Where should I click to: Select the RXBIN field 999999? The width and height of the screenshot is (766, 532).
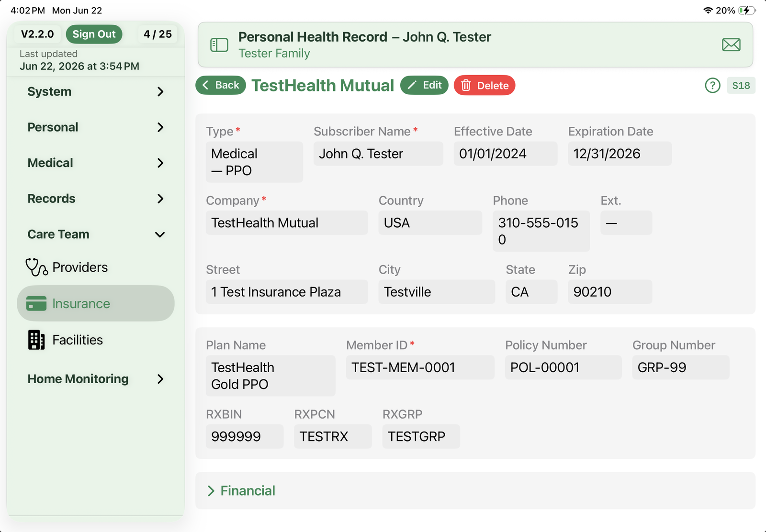[x=245, y=436]
